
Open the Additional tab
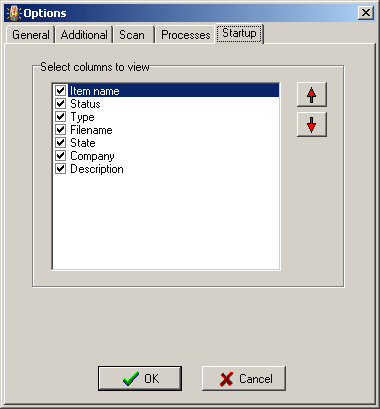pos(84,35)
